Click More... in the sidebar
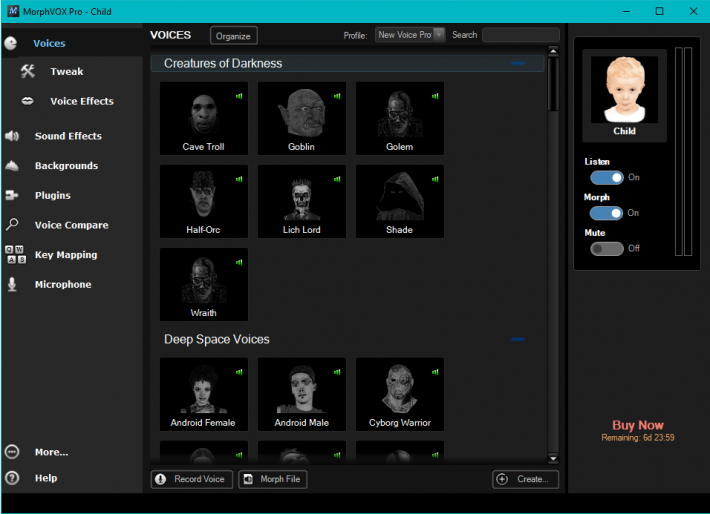The width and height of the screenshot is (710, 514). [x=52, y=452]
